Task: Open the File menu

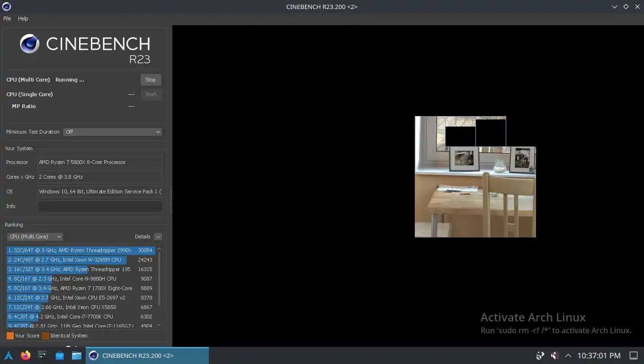Action: 7,18
